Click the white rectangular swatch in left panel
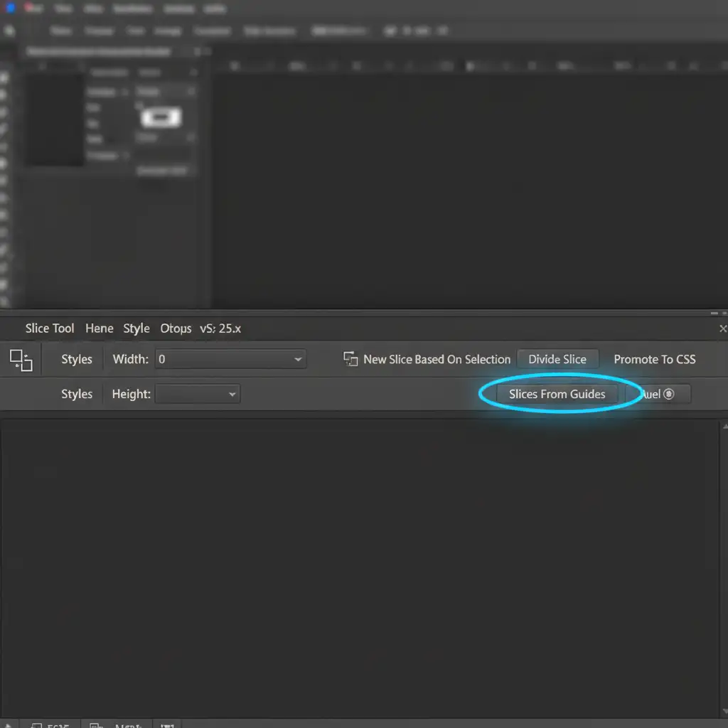 [161, 117]
